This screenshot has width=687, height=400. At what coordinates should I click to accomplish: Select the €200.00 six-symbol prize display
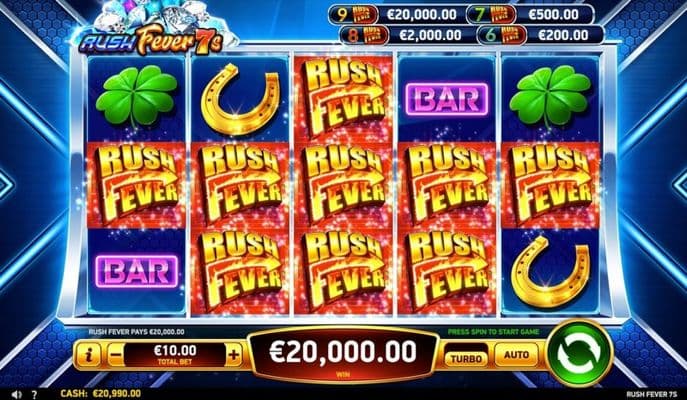coord(541,35)
